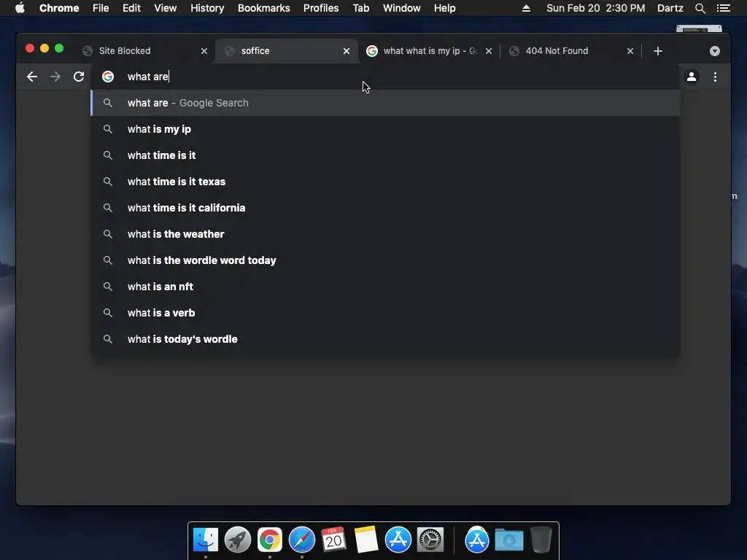Screen dimensions: 747x560
Task: Open App Store next to Notes in Dock
Action: point(398,540)
